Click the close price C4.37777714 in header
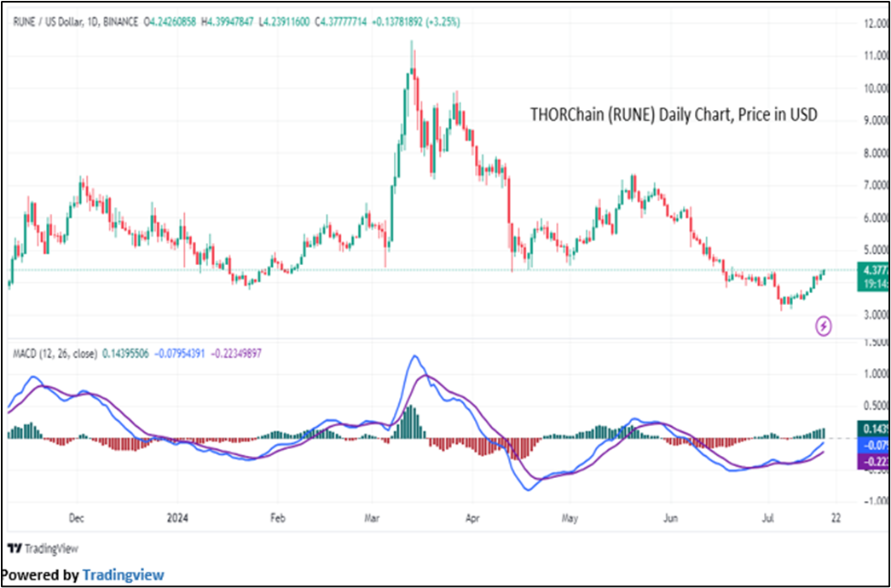 (x=340, y=22)
